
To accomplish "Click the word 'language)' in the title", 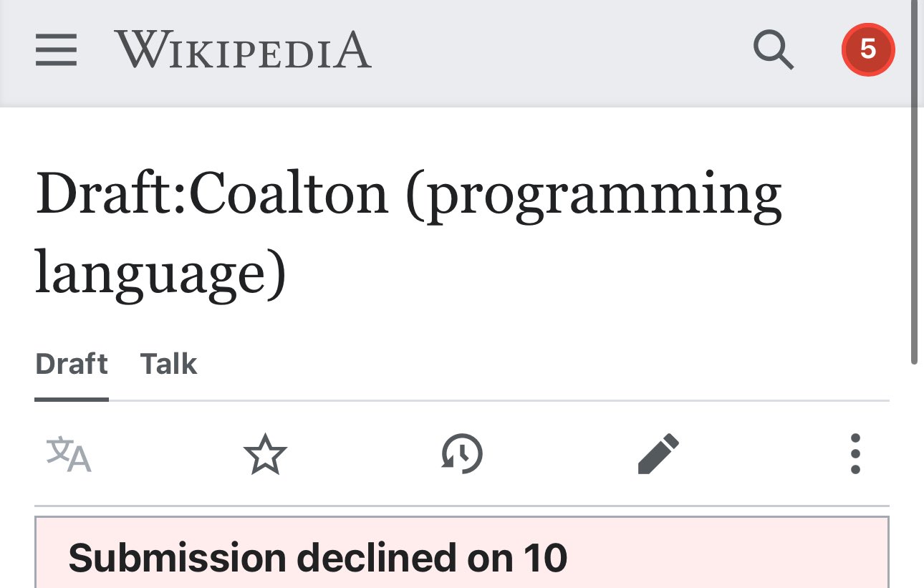I will (160, 272).
